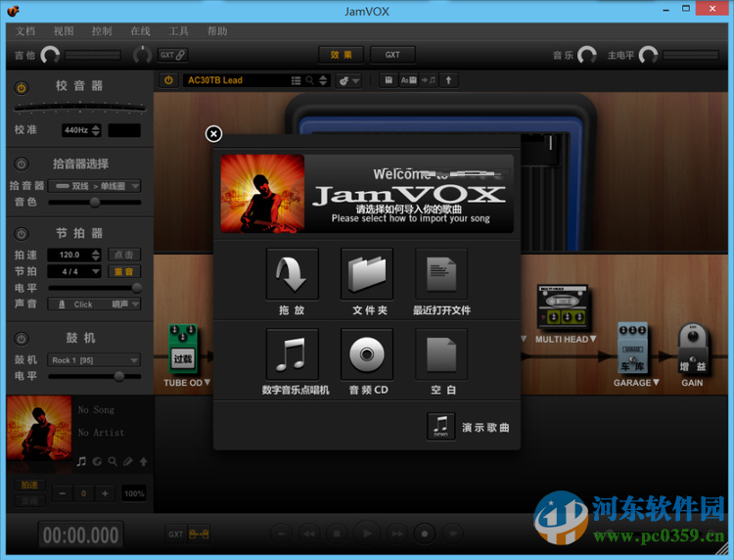The width and height of the screenshot is (734, 560).
Task: Click the pencil edit icon in song info panel
Action: click(x=128, y=462)
